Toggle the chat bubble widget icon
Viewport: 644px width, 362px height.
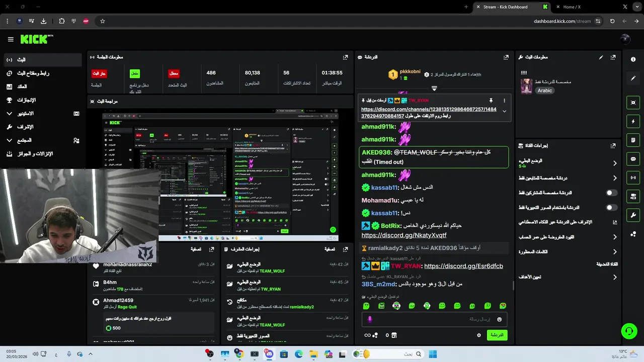tap(633, 159)
